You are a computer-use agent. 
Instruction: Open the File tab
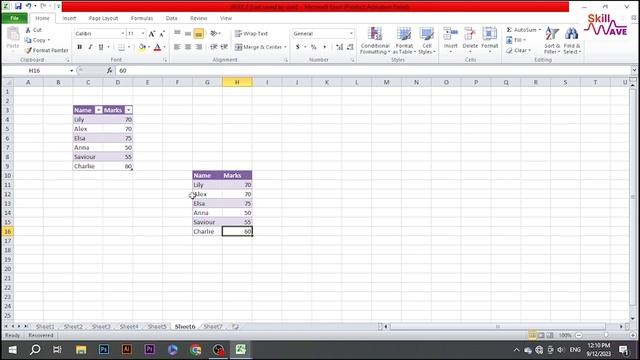coord(15,18)
